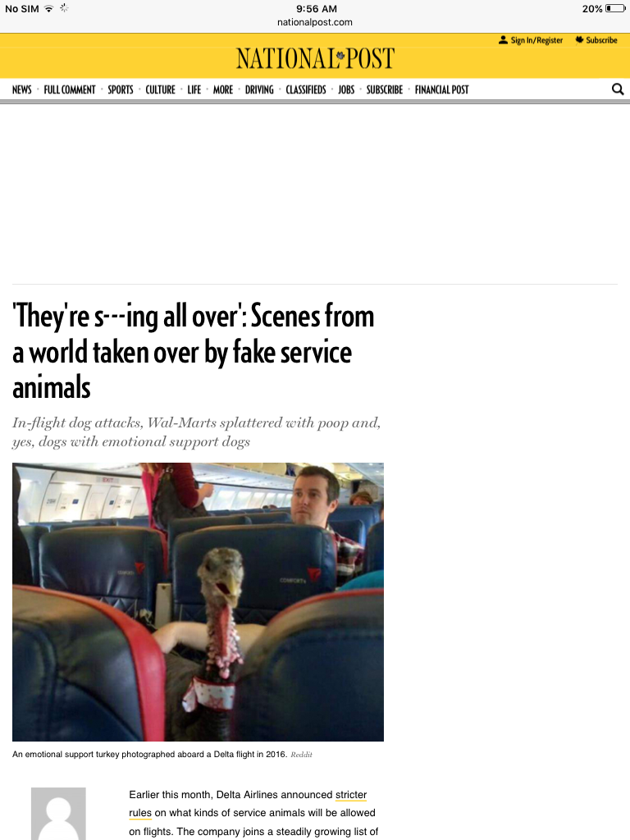Select the Culture nav item
Viewport: 630px width, 840px height.
coord(160,89)
